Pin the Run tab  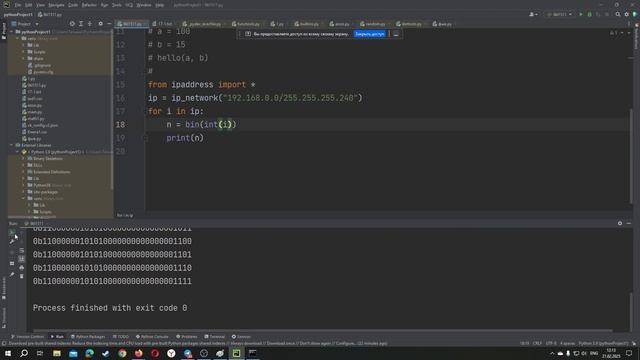(x=12, y=274)
